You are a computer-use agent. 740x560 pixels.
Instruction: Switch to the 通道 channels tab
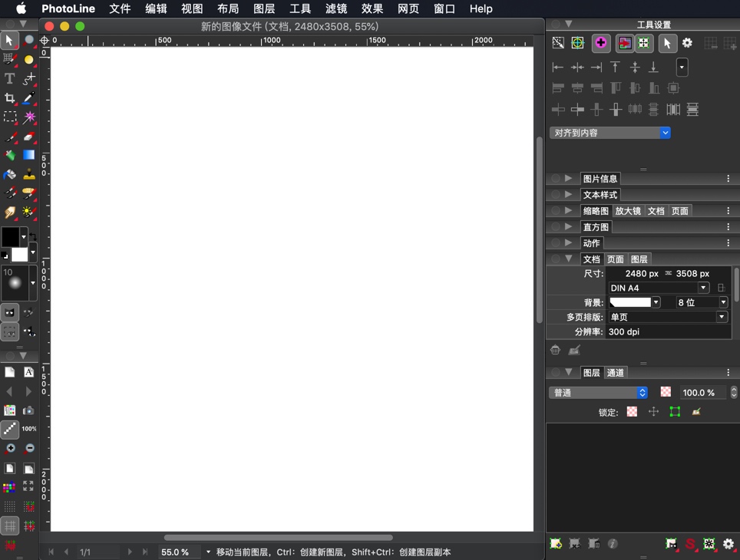[x=616, y=372]
